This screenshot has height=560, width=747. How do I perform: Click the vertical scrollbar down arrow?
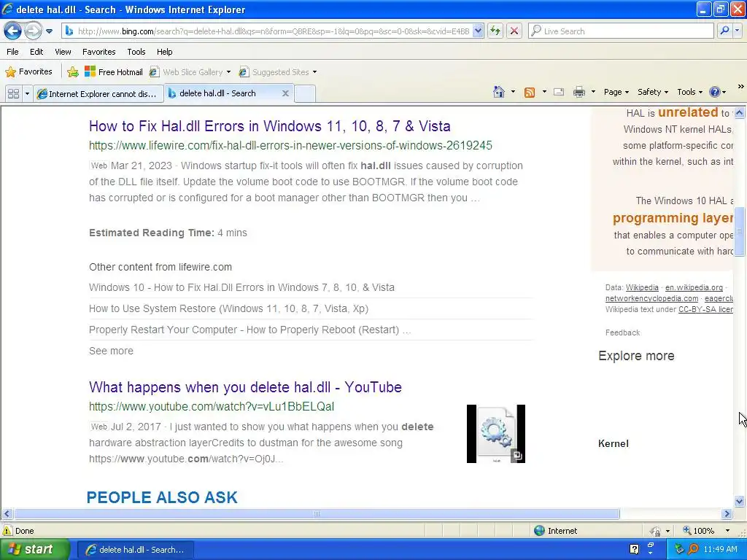[740, 501]
